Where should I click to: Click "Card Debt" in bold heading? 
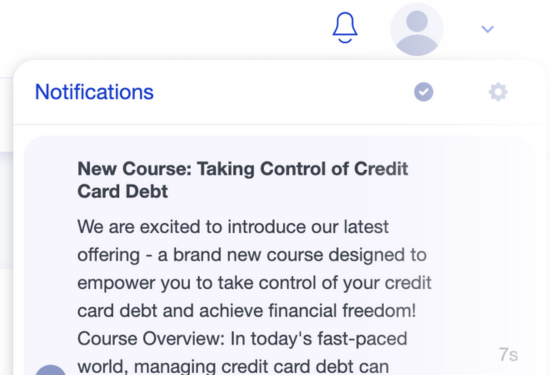coord(122,192)
